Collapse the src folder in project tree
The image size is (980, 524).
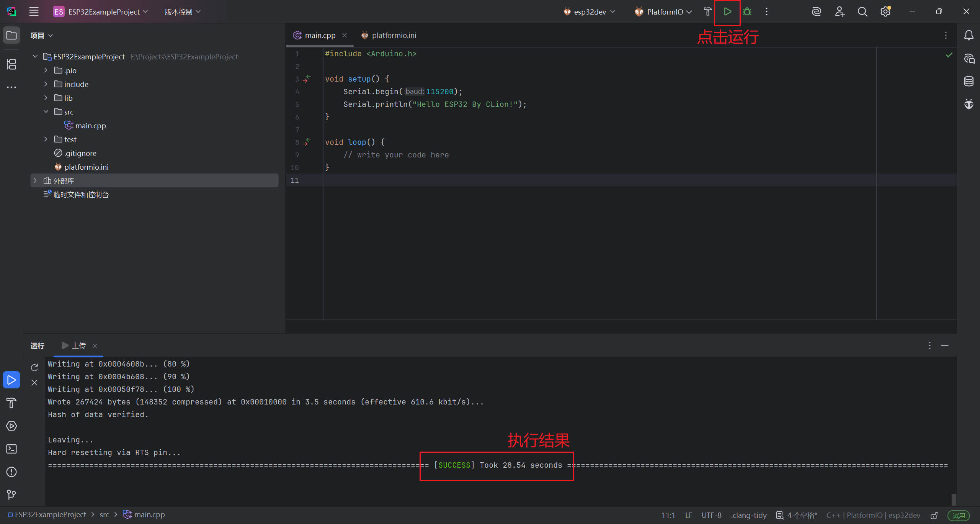click(x=46, y=112)
